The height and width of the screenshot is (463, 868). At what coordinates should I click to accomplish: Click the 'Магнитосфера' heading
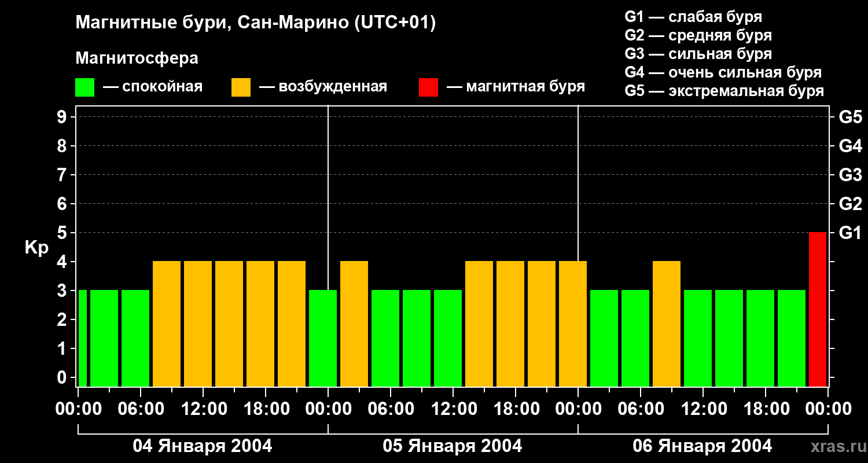(137, 58)
